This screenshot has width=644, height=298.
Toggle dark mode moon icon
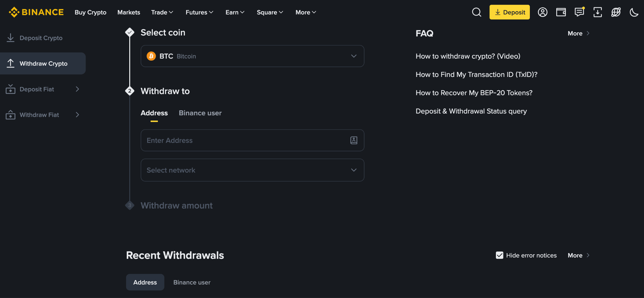tap(634, 12)
